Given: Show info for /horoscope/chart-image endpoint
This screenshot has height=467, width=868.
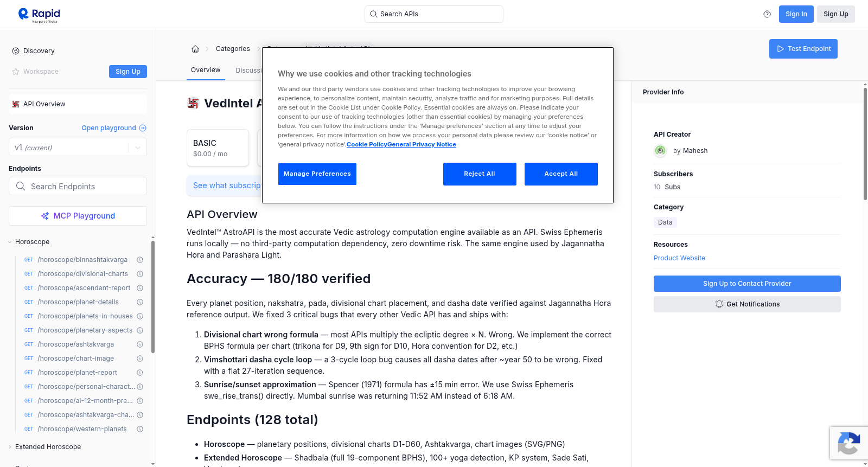Looking at the screenshot, I should coord(140,359).
